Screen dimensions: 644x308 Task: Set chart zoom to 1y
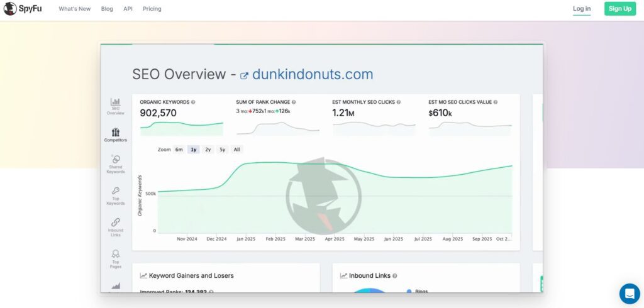point(194,150)
